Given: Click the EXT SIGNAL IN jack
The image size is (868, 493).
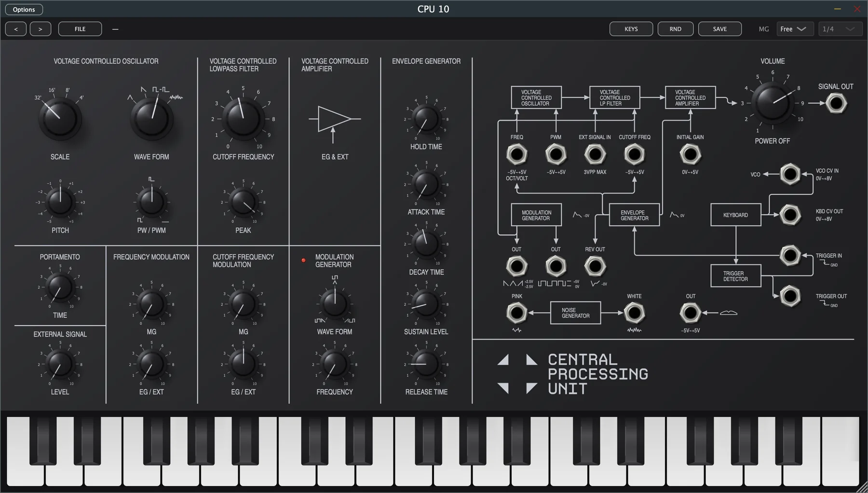Looking at the screenshot, I should coord(595,154).
